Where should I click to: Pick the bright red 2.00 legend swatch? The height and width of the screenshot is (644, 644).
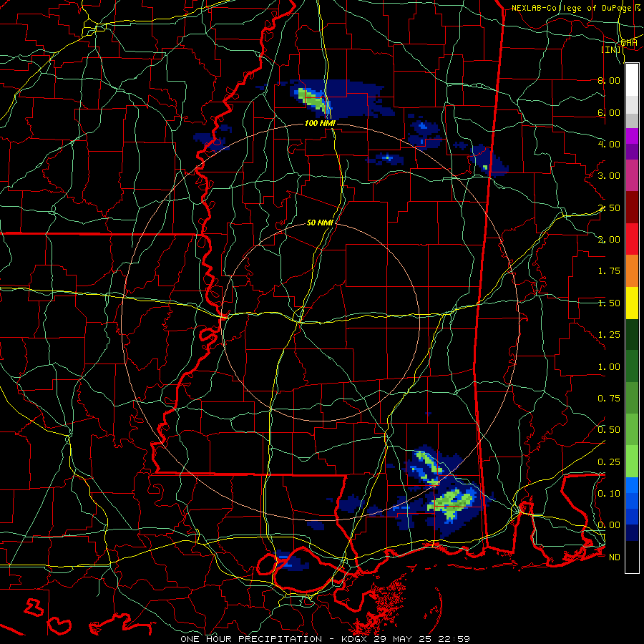pyautogui.click(x=632, y=239)
